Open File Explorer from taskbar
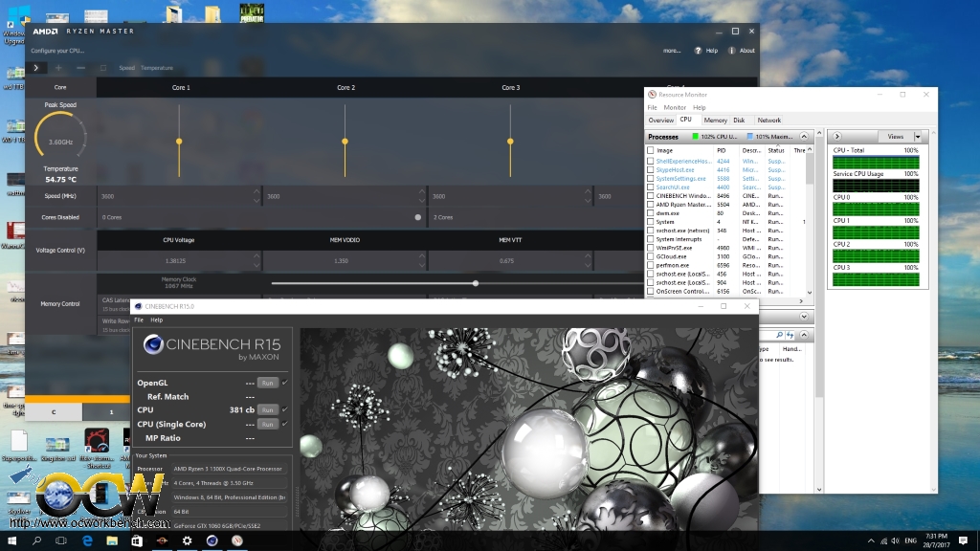Viewport: 980px width, 551px height. (x=112, y=540)
